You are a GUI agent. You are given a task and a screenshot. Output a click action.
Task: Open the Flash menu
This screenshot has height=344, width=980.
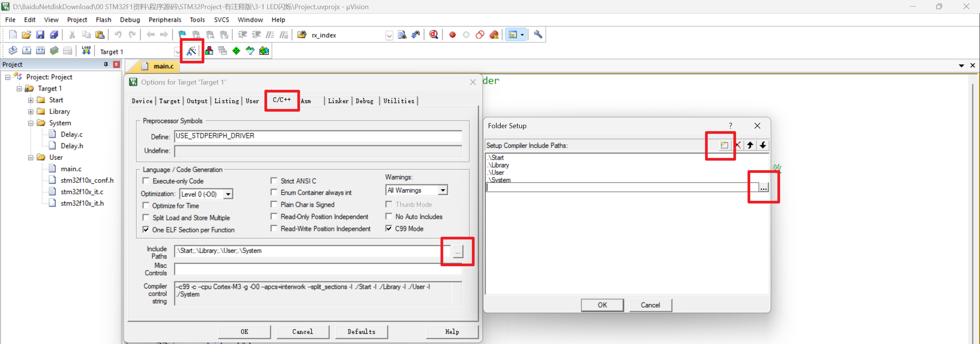tap(103, 20)
